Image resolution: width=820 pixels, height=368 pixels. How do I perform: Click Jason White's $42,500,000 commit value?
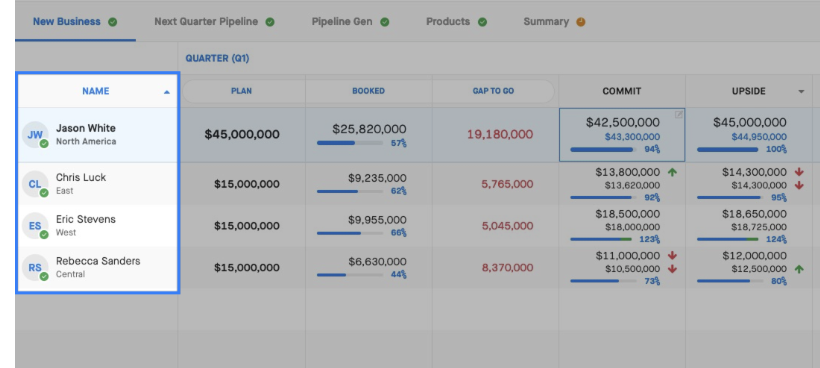pyautogui.click(x=623, y=122)
